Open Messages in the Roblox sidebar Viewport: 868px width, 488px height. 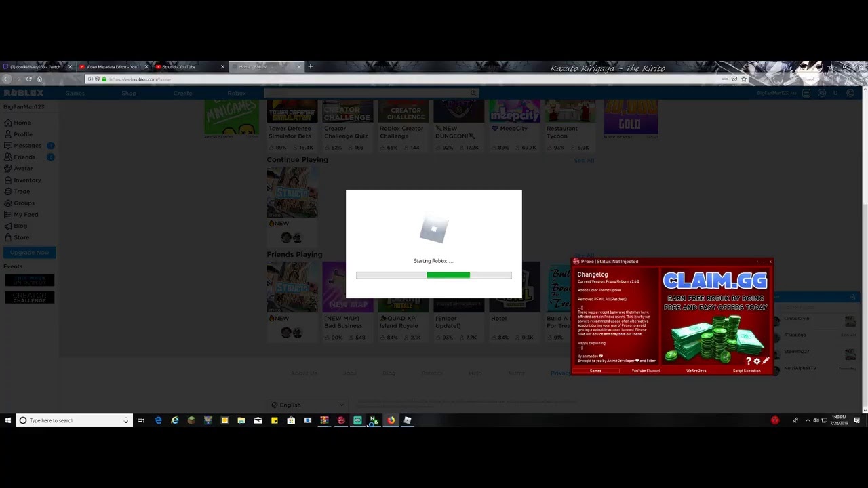(x=23, y=146)
